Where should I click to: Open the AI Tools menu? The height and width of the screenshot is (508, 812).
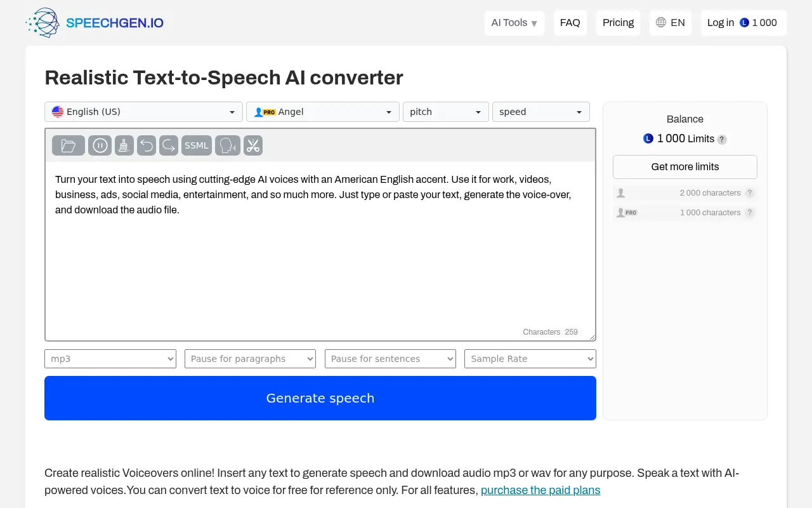point(514,22)
